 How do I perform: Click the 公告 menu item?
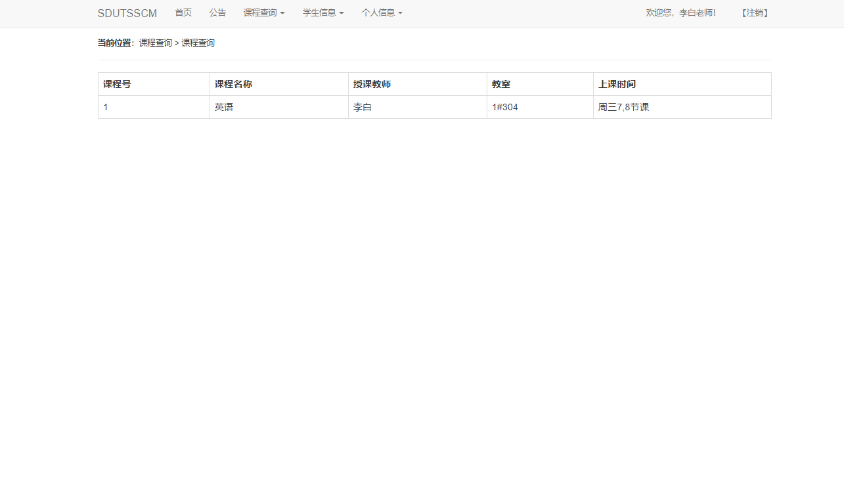[x=217, y=13]
